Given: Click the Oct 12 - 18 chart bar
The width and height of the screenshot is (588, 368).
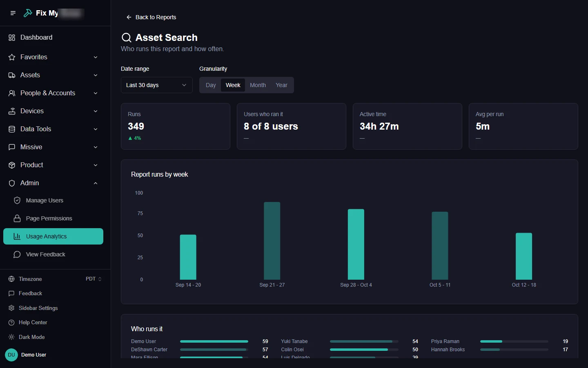Looking at the screenshot, I should (524, 256).
